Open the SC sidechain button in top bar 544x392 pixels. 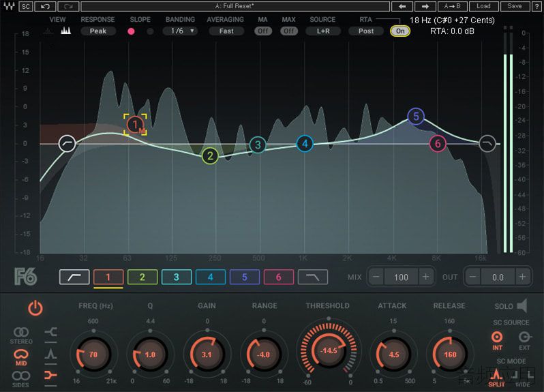[26, 6]
